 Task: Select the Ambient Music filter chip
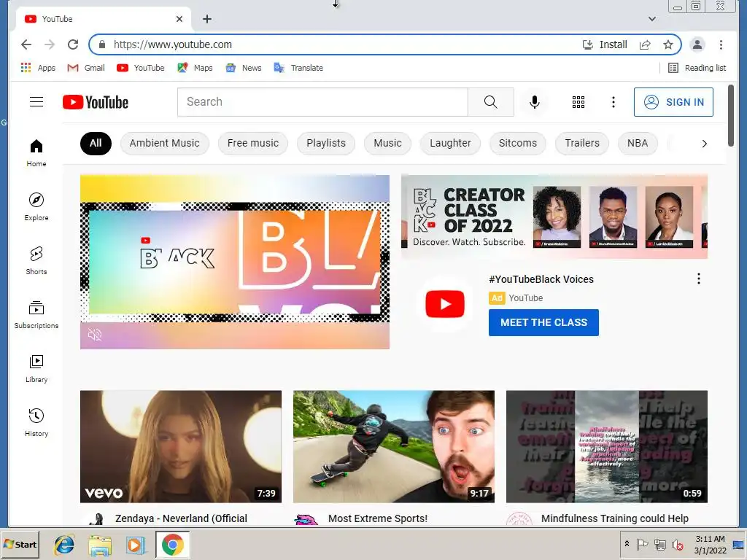tap(164, 144)
